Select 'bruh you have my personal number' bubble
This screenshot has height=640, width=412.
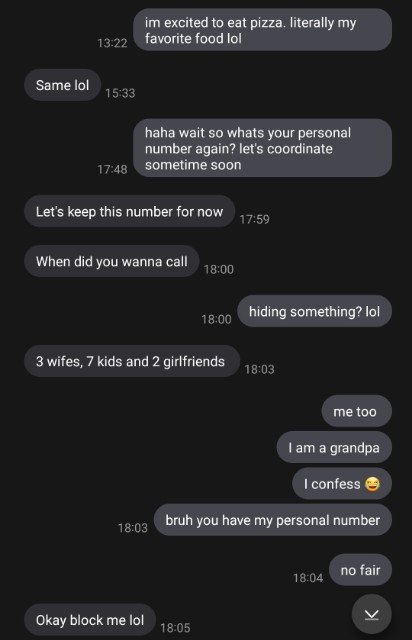[273, 520]
